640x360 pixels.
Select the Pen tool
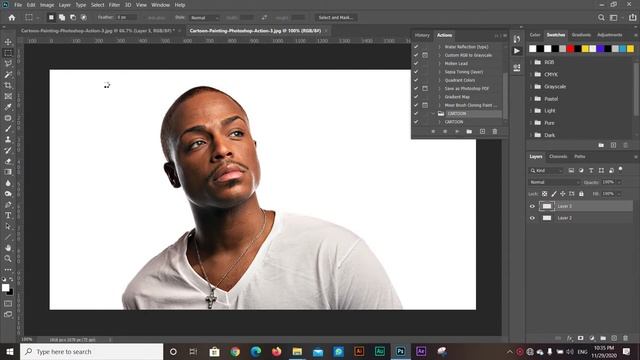[x=8, y=204]
